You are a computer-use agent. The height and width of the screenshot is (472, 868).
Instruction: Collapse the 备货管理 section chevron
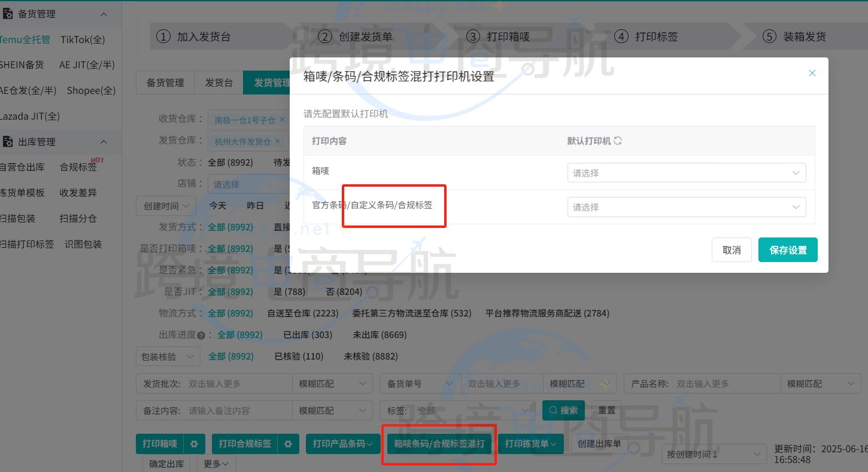pos(104,13)
